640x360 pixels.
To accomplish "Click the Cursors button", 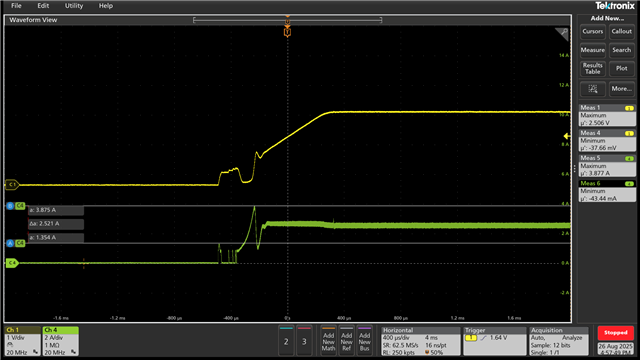I will click(593, 31).
